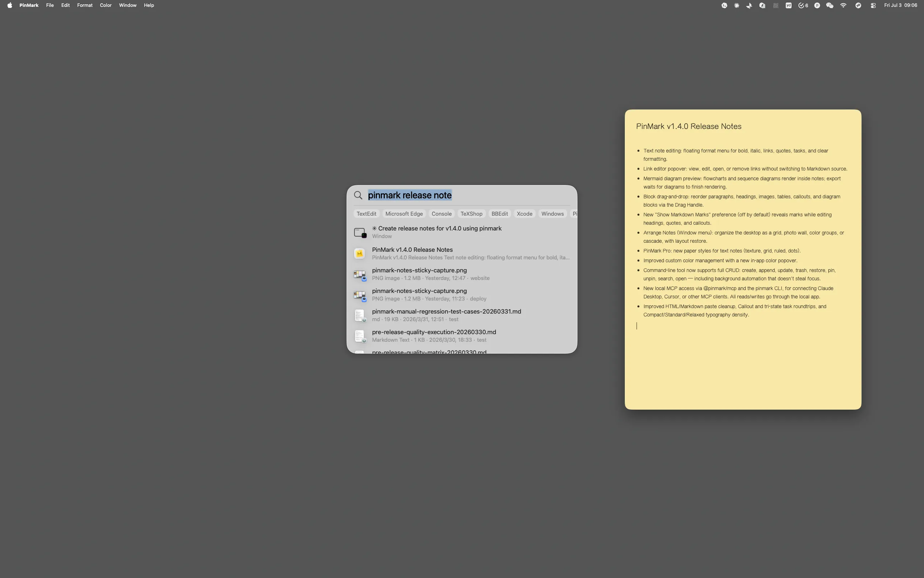Screen dimensions: 924x578
Task: Open pinmark-notes-sticky-capture.png dated Yesterday 12:47
Action: coord(462,274)
